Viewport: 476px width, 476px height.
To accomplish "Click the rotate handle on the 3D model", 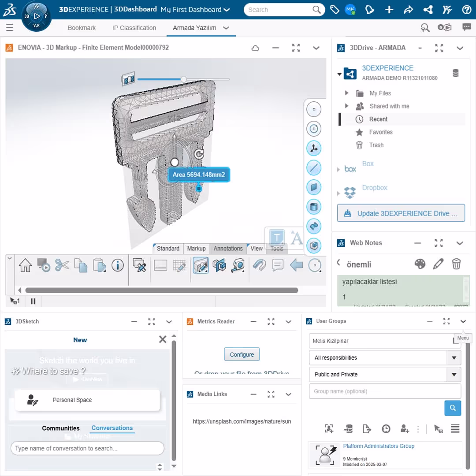I will click(x=199, y=154).
